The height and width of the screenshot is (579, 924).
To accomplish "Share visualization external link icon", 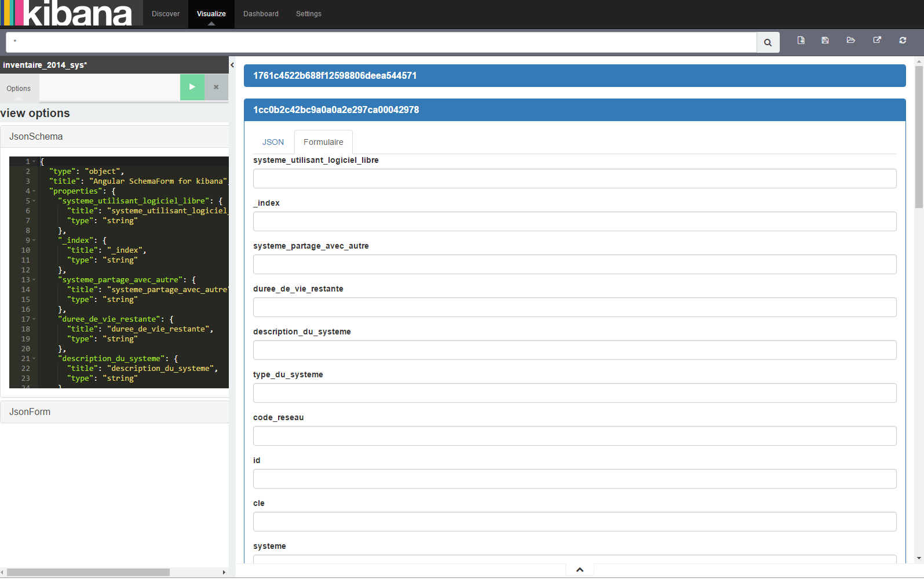I will tap(877, 41).
